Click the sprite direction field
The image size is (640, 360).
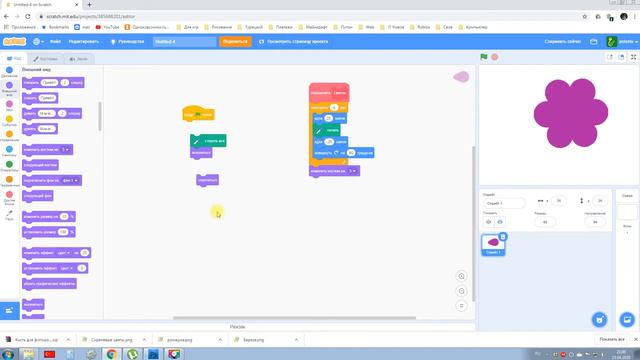[x=595, y=222]
